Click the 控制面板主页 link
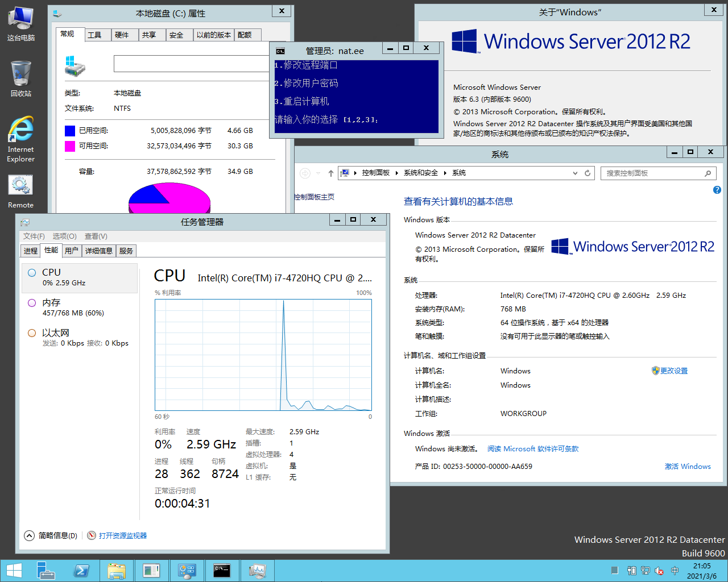Viewport: 728px width, 582px height. click(315, 197)
